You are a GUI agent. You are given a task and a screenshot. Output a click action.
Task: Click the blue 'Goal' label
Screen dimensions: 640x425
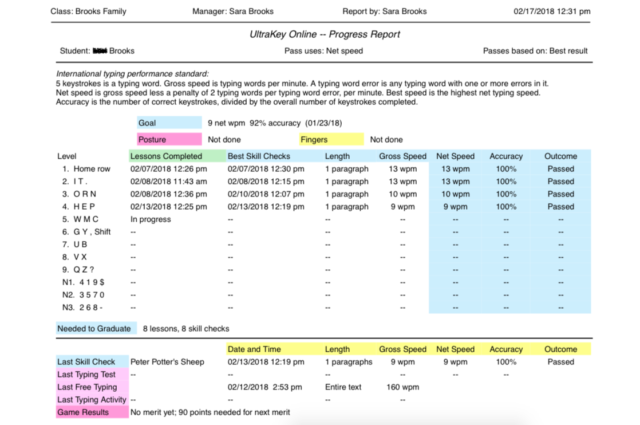coord(169,123)
